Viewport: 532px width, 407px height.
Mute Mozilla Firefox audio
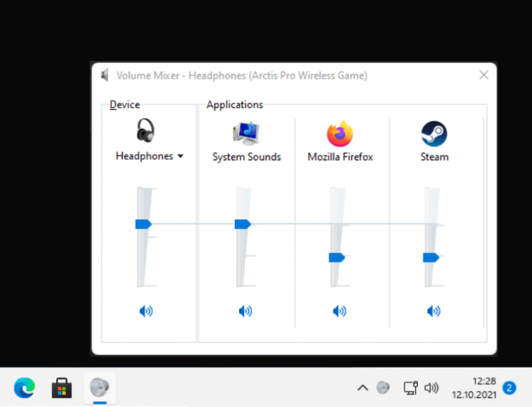point(339,311)
